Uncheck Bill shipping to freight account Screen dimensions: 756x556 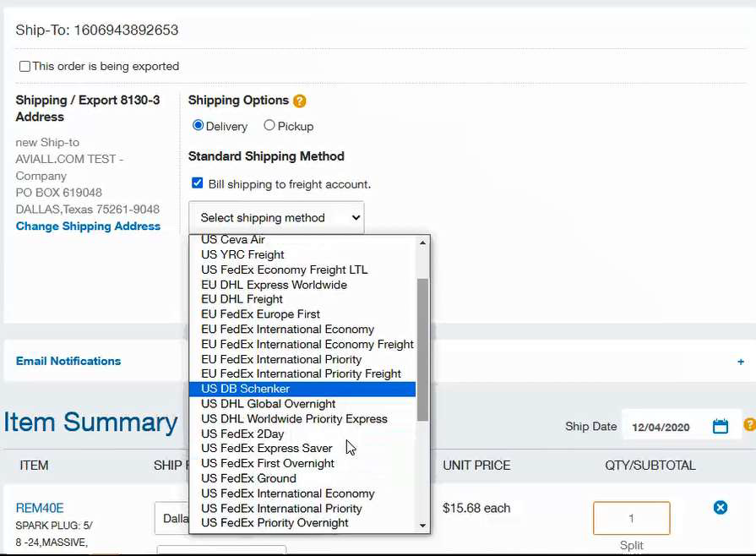click(x=198, y=183)
